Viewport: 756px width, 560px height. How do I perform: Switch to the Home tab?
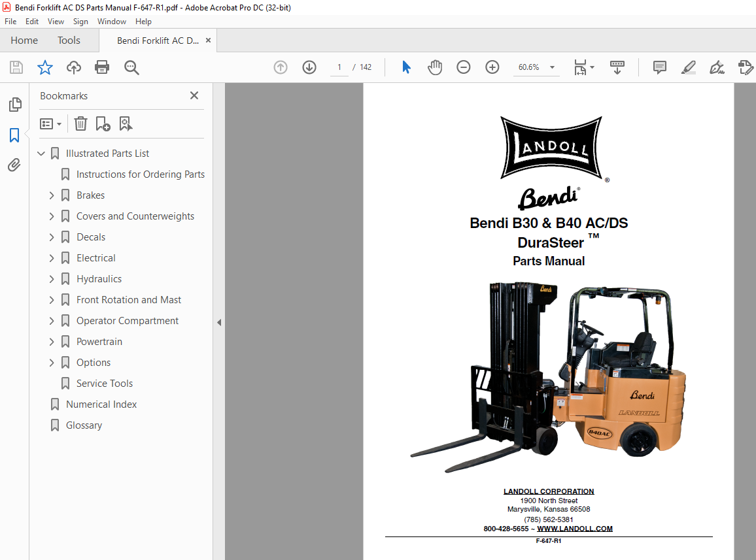pos(24,41)
